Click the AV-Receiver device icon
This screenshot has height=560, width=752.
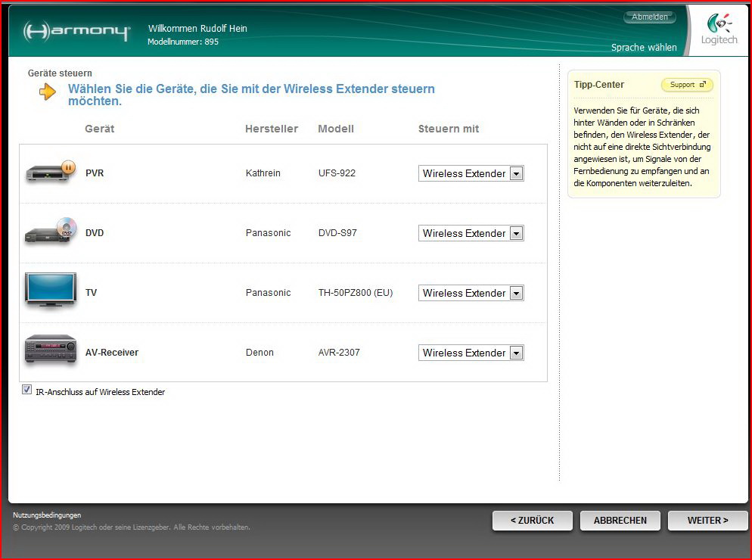tap(50, 350)
